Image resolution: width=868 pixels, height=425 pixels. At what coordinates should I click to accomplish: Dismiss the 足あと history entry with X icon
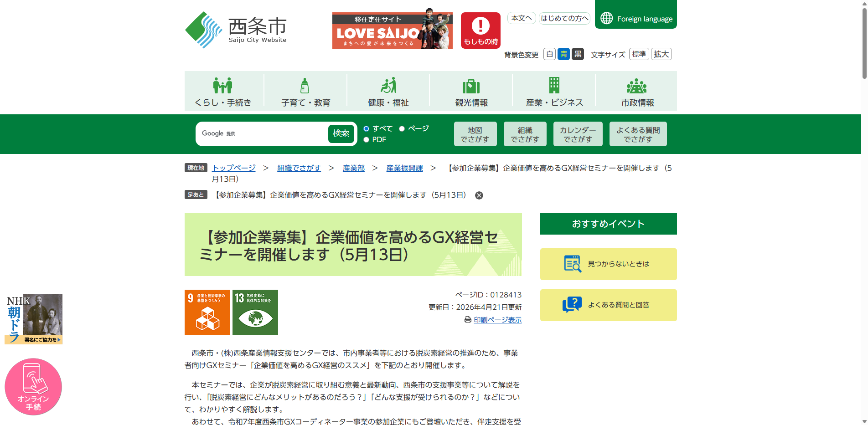tap(479, 195)
